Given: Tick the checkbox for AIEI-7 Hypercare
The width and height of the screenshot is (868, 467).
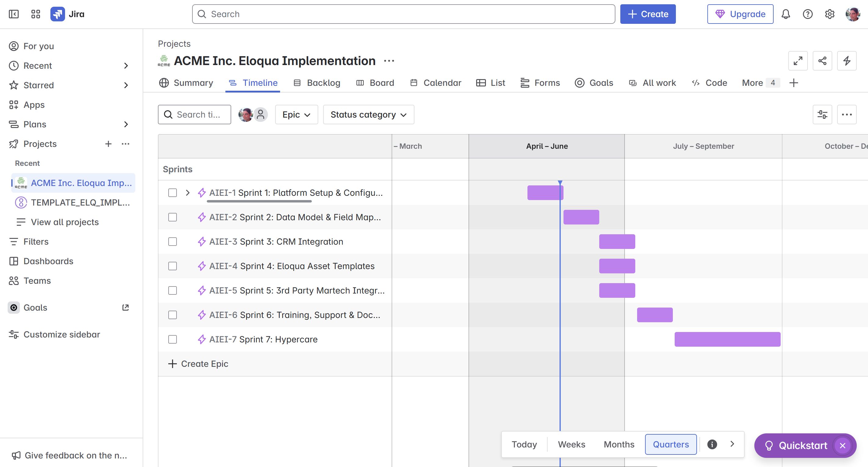Looking at the screenshot, I should (173, 339).
